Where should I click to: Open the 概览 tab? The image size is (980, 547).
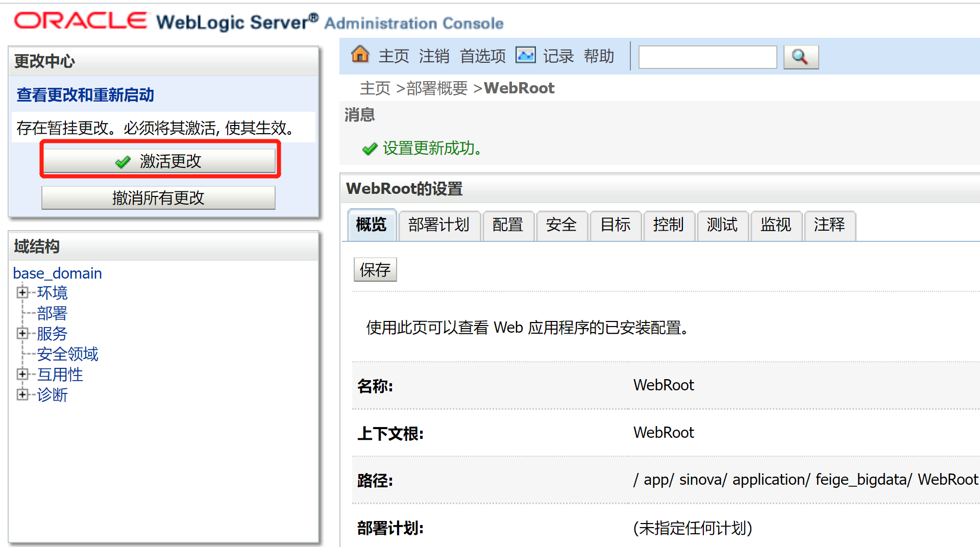click(x=371, y=225)
